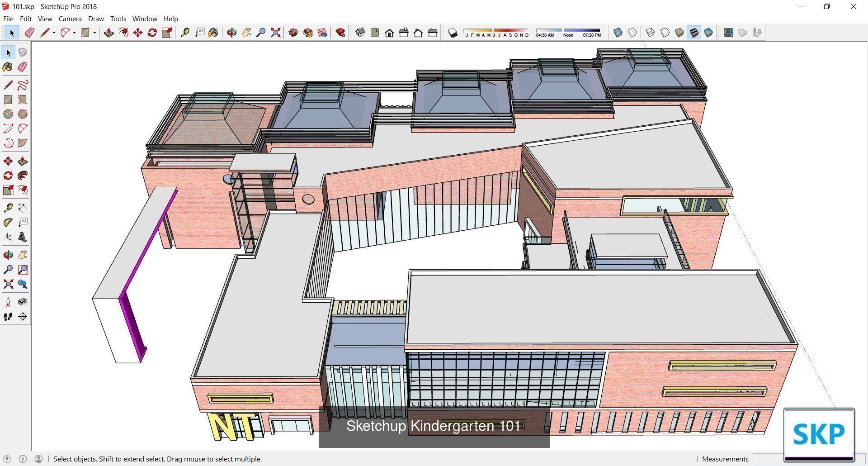Screen dimensions: 868x466
Task: Switch to Back view
Action: pos(418,33)
